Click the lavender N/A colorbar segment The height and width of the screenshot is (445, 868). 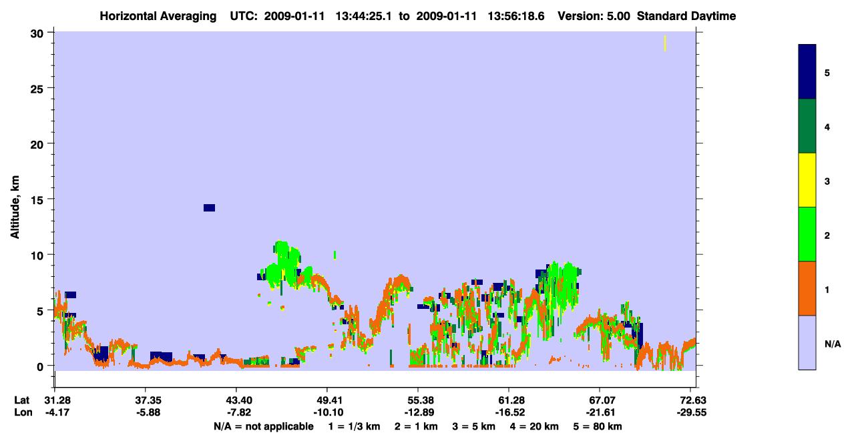[807, 342]
